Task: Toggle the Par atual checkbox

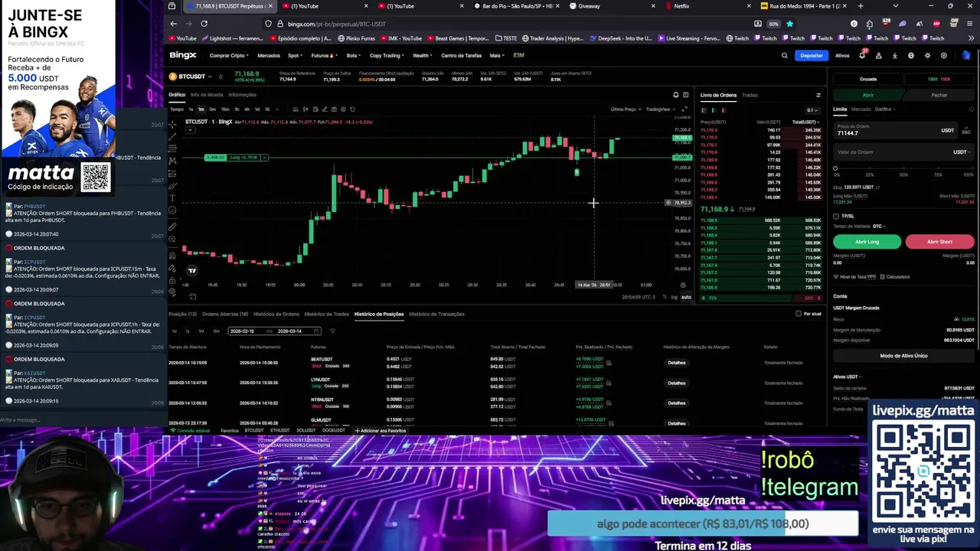Action: [799, 314]
